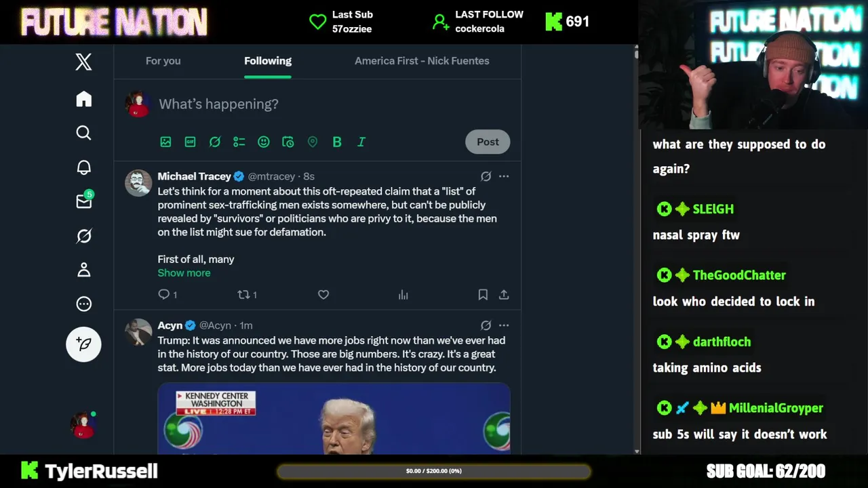868x488 pixels.
Task: Share Michael Tracey's post
Action: pos(504,294)
